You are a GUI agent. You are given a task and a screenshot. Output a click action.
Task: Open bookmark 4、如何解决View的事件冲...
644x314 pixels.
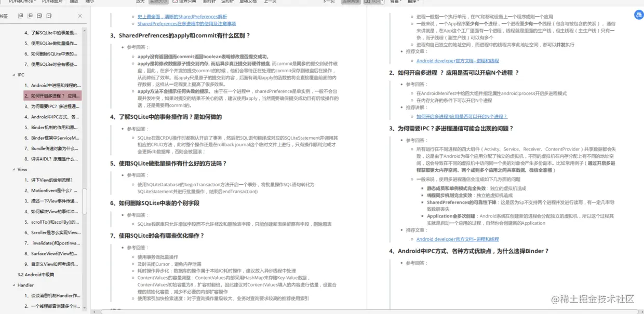coord(52,211)
